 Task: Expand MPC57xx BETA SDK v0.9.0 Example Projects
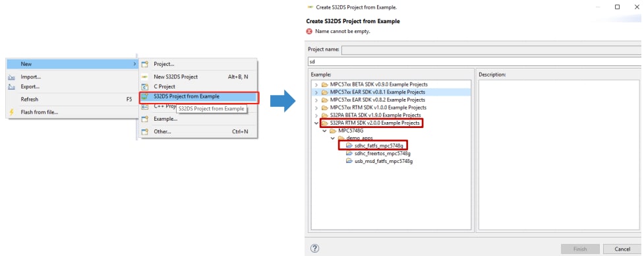point(316,84)
